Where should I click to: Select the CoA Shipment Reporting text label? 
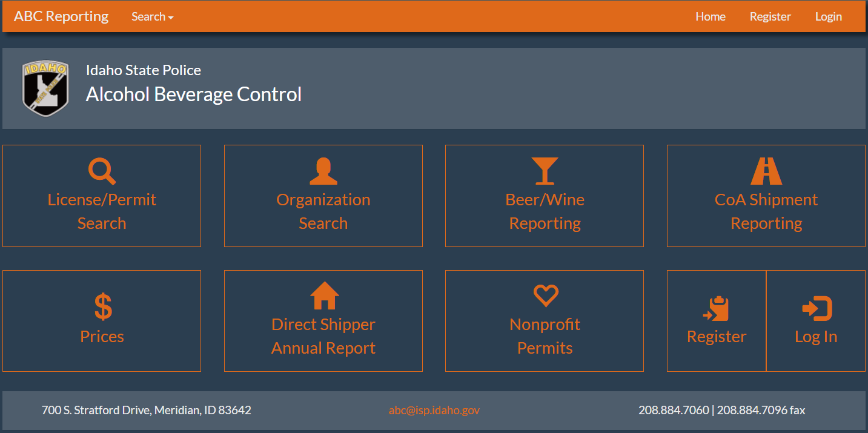click(x=766, y=211)
